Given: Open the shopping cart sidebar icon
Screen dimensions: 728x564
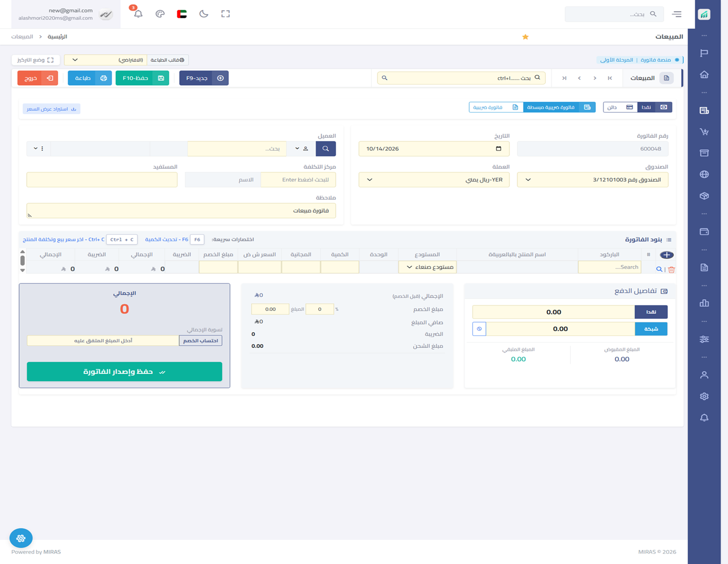Looking at the screenshot, I should click(704, 132).
